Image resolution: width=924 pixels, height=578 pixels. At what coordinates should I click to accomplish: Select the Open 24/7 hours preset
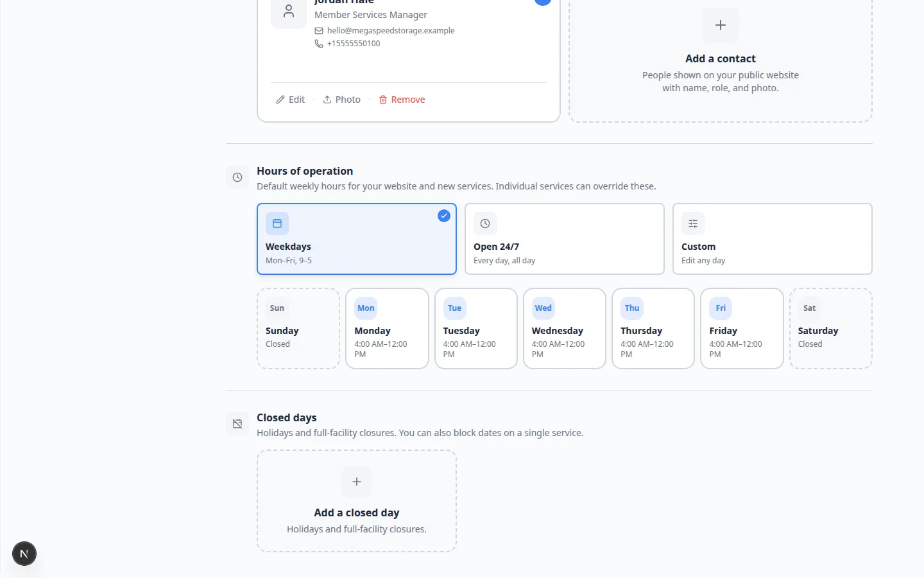pos(565,239)
